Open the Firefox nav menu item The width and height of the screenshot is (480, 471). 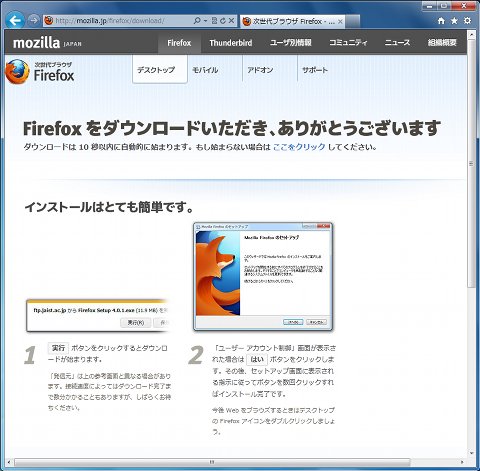179,43
